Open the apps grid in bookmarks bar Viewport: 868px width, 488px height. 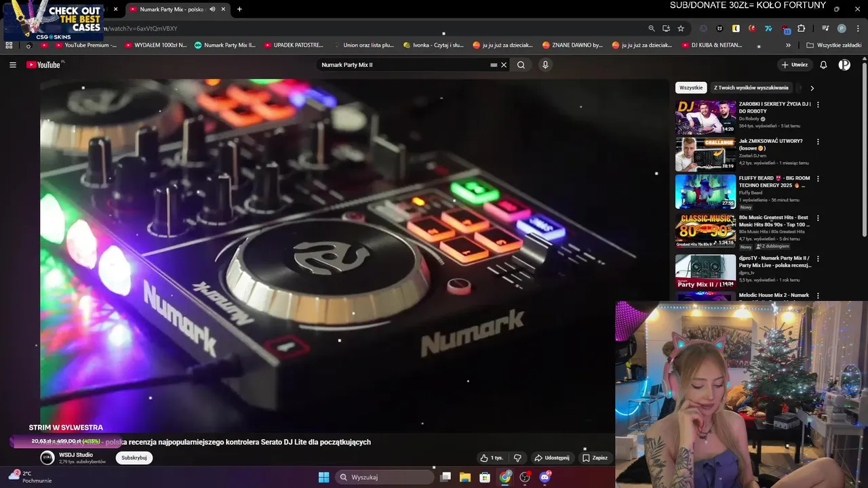9,45
